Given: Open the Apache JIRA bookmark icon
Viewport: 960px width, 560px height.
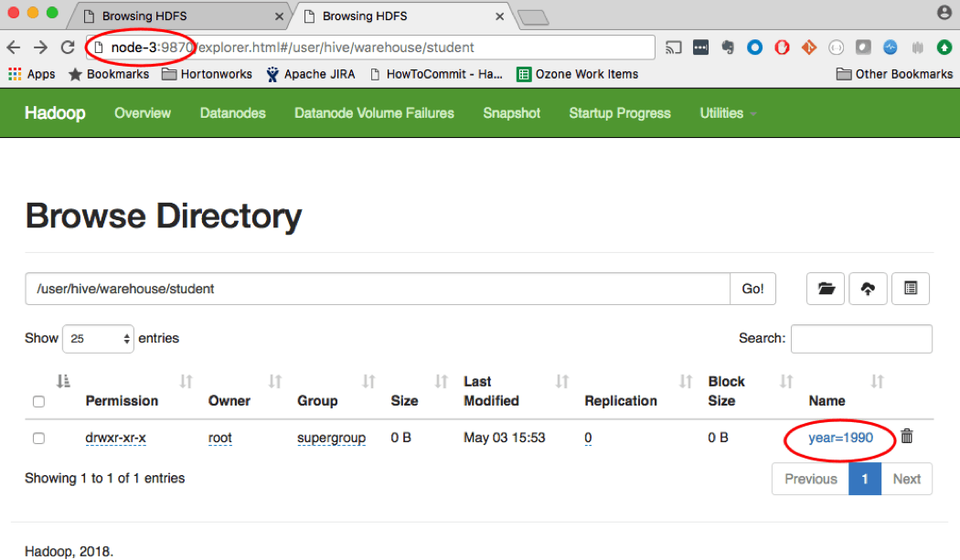Looking at the screenshot, I should coord(272,74).
